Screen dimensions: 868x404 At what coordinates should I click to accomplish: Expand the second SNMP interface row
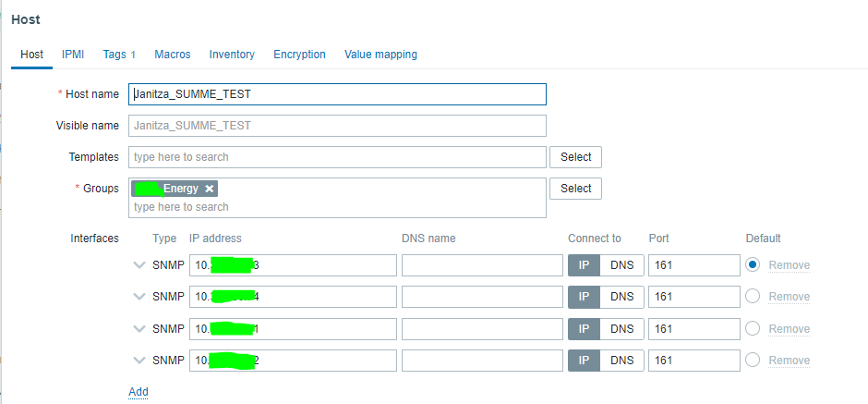(139, 297)
